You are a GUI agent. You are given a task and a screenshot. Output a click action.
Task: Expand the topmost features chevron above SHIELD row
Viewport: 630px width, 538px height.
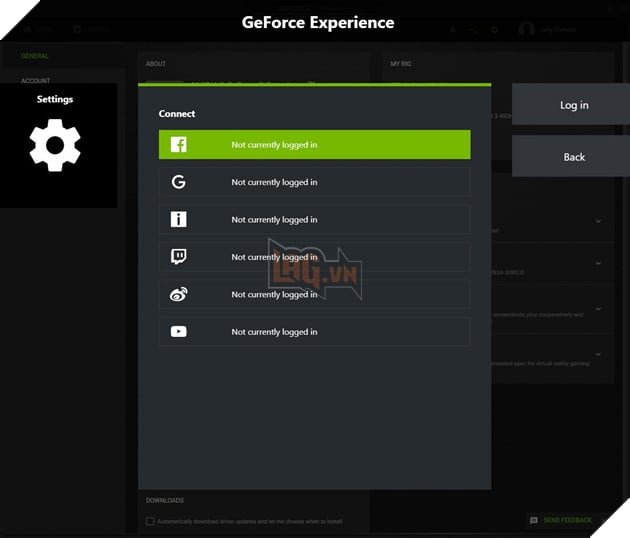tap(598, 221)
